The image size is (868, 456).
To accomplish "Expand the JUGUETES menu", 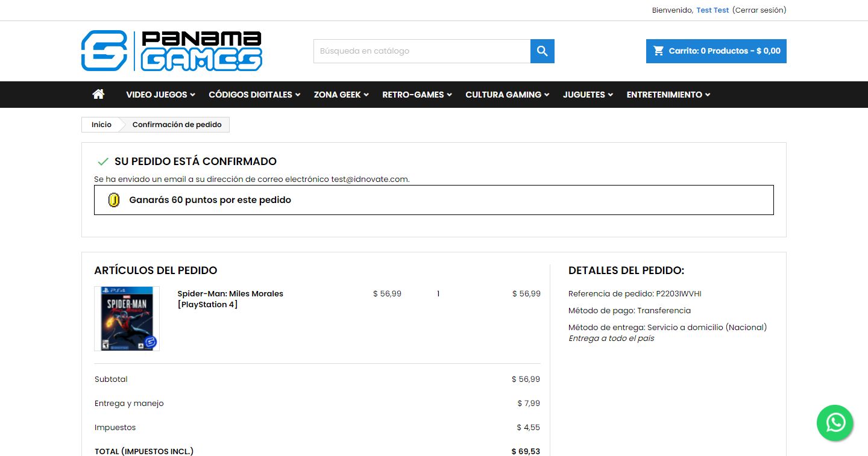I will (588, 95).
